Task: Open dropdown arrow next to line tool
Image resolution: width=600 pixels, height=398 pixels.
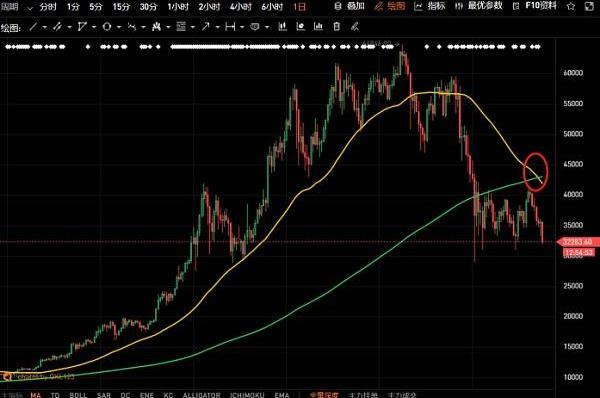Action: 45,27
